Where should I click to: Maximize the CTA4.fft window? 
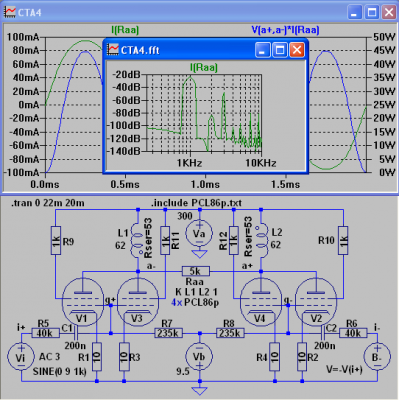click(x=280, y=50)
